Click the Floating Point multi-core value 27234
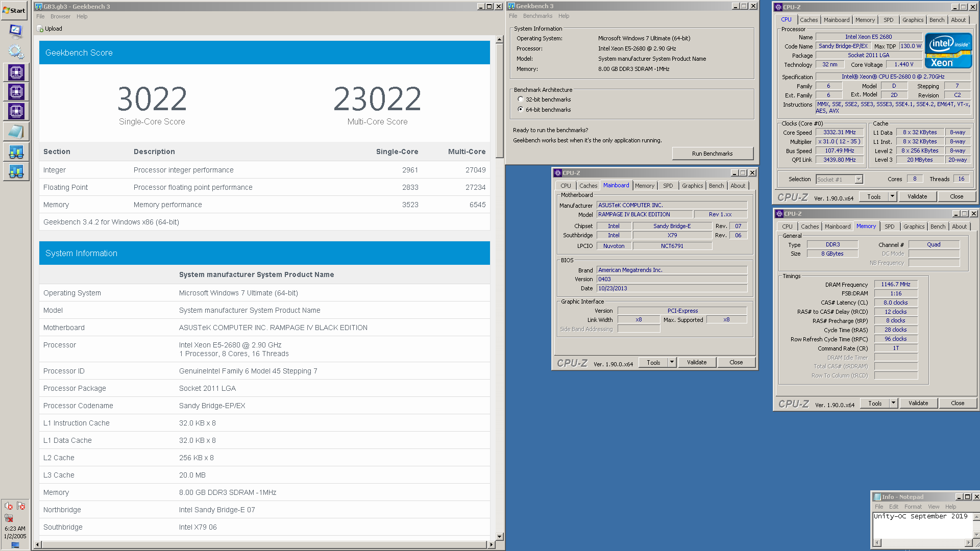 (475, 187)
